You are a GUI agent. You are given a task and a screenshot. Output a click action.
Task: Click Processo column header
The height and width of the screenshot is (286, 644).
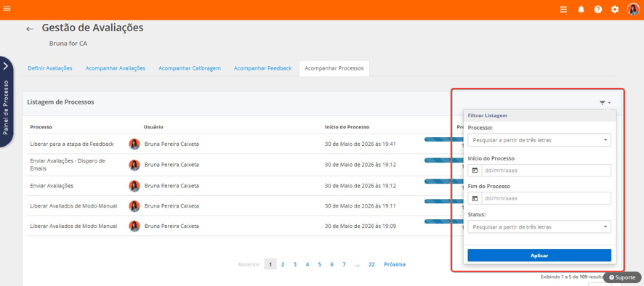pos(41,127)
